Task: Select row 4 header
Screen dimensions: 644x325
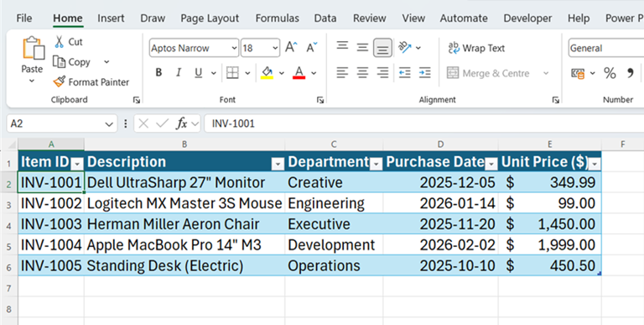Action: point(9,225)
